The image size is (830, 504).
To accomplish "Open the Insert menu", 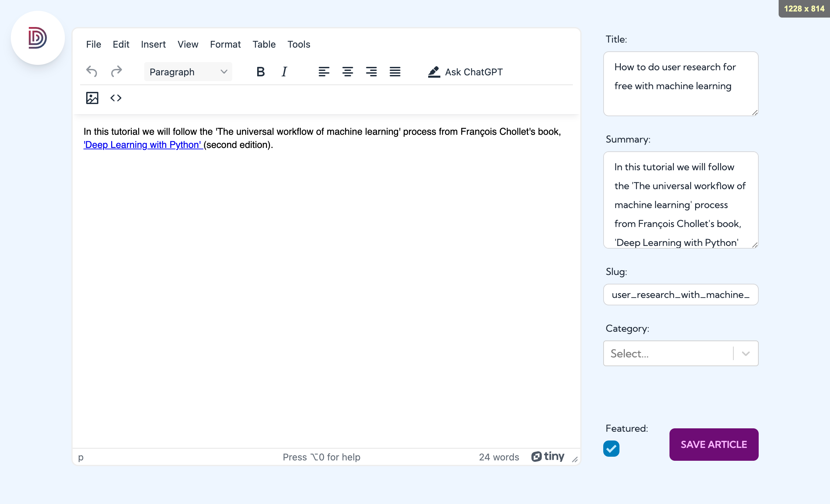I will pos(153,44).
